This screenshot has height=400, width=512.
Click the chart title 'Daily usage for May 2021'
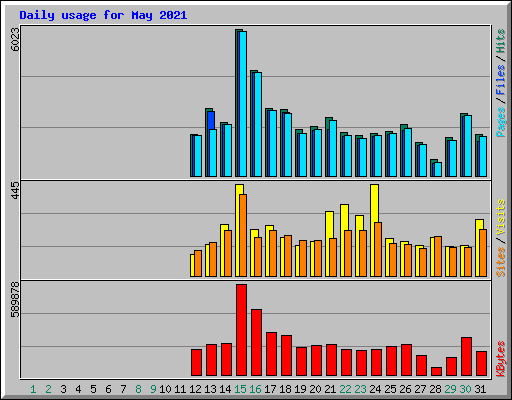point(103,15)
